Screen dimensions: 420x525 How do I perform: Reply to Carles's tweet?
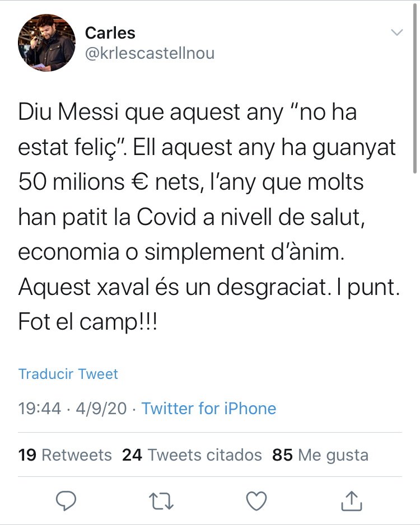point(66,500)
